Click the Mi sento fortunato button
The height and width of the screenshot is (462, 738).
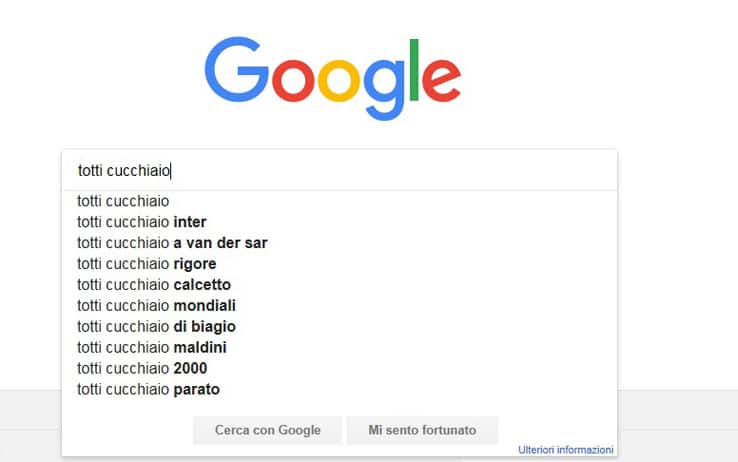pos(422,430)
